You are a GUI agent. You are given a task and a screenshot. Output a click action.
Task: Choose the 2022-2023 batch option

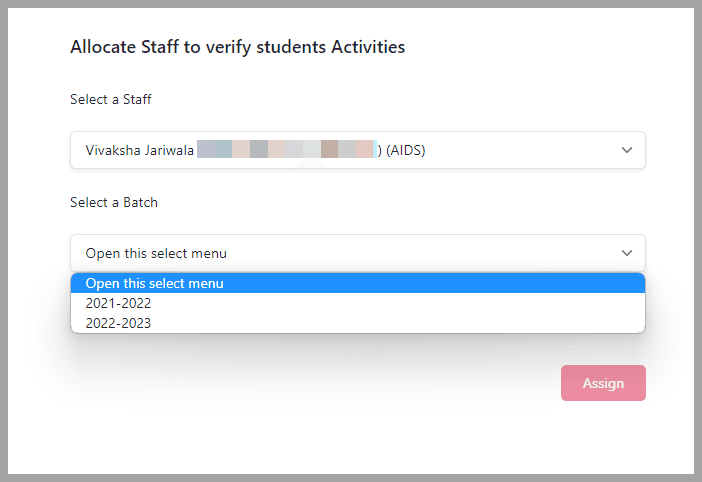pos(358,323)
